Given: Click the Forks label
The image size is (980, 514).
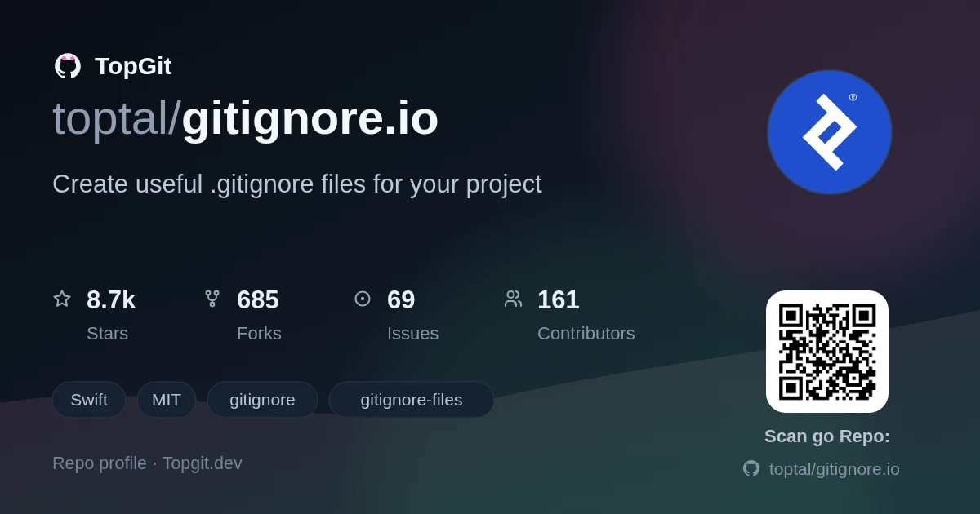Looking at the screenshot, I should 259,334.
